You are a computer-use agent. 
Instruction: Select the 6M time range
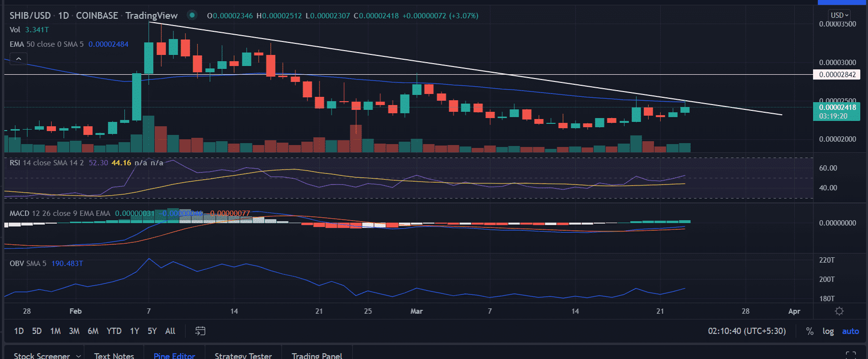point(93,331)
